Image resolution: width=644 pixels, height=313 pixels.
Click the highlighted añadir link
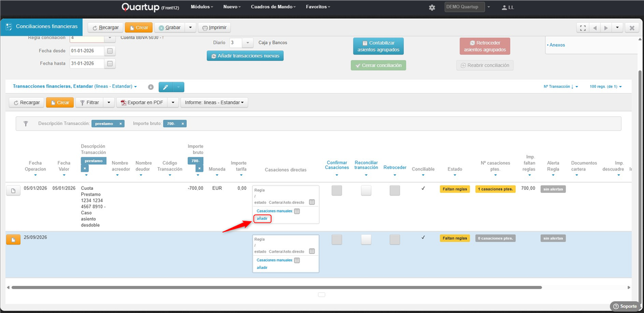[x=262, y=219]
